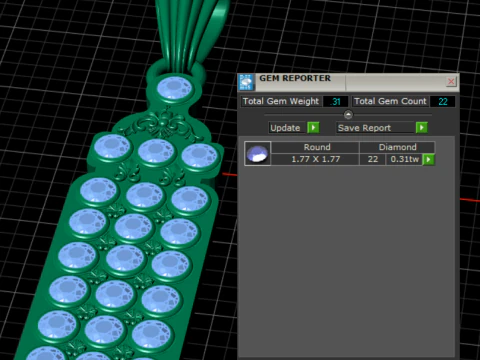The image size is (480, 360).
Task: Collapse panel using the round arrow expander
Action: 348,115
